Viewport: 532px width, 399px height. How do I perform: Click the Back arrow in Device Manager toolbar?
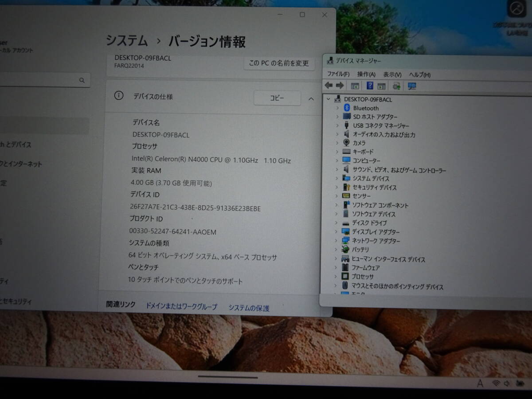pos(329,86)
